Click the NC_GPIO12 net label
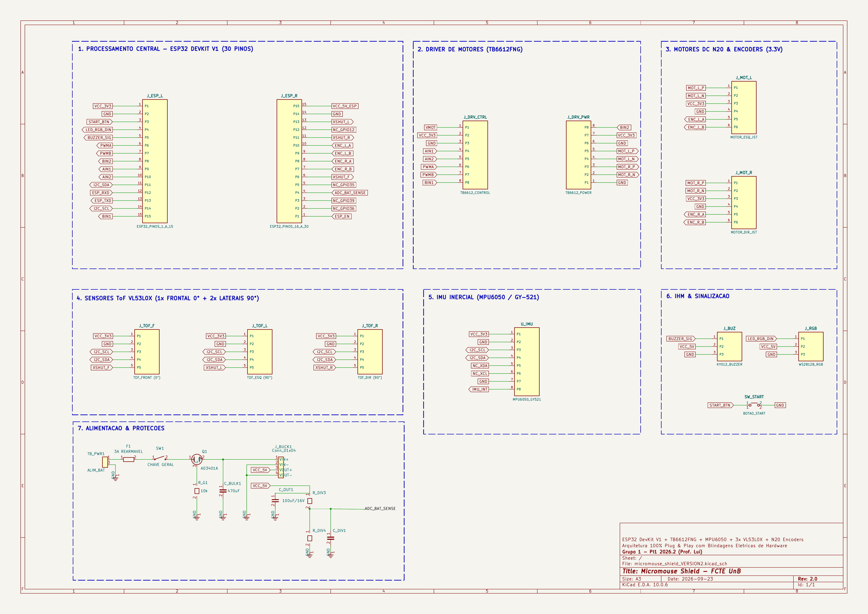868x614 pixels. pyautogui.click(x=344, y=130)
